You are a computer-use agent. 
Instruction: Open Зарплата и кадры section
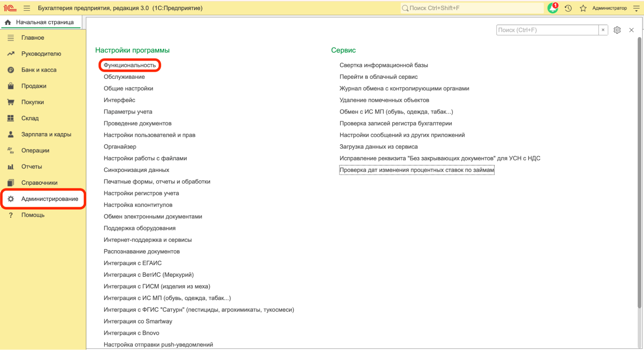click(46, 134)
